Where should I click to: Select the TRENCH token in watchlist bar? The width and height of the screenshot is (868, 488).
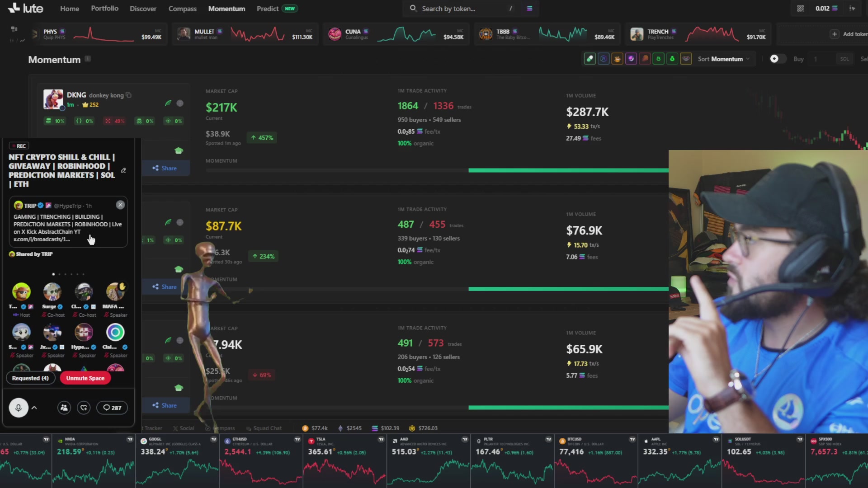pos(698,34)
